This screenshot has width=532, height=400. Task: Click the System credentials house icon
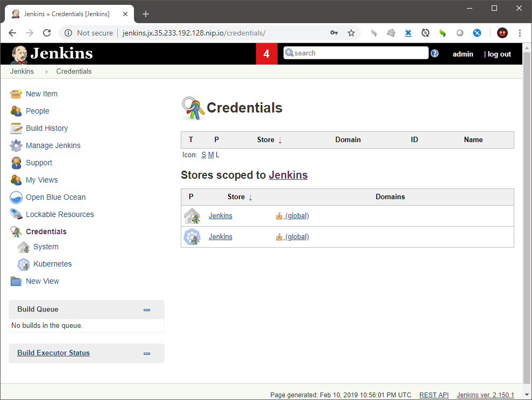[24, 247]
